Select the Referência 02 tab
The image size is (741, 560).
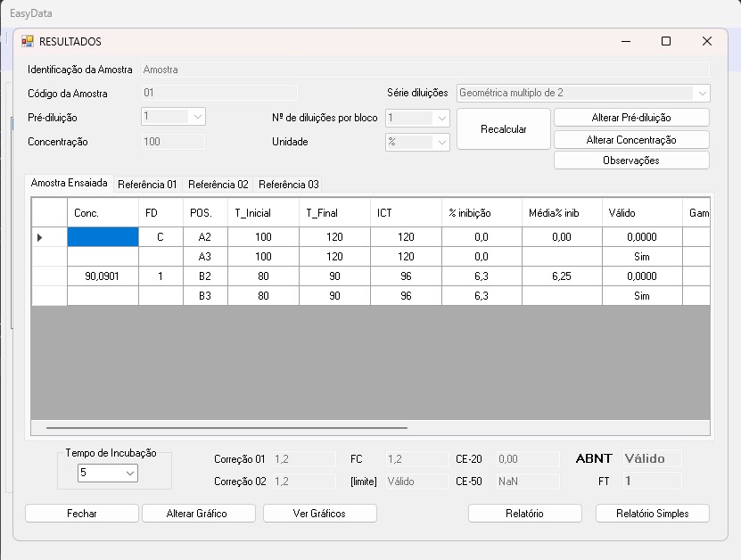(x=218, y=185)
